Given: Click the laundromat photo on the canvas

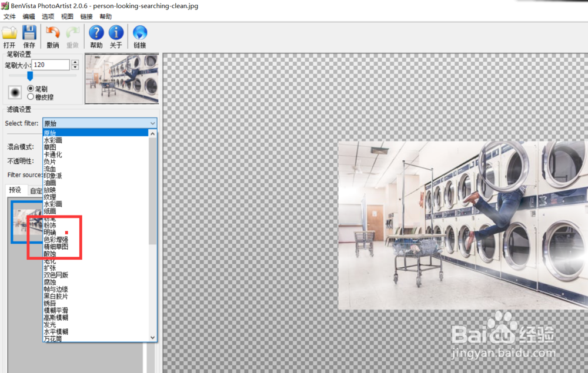Looking at the screenshot, I should point(463,225).
